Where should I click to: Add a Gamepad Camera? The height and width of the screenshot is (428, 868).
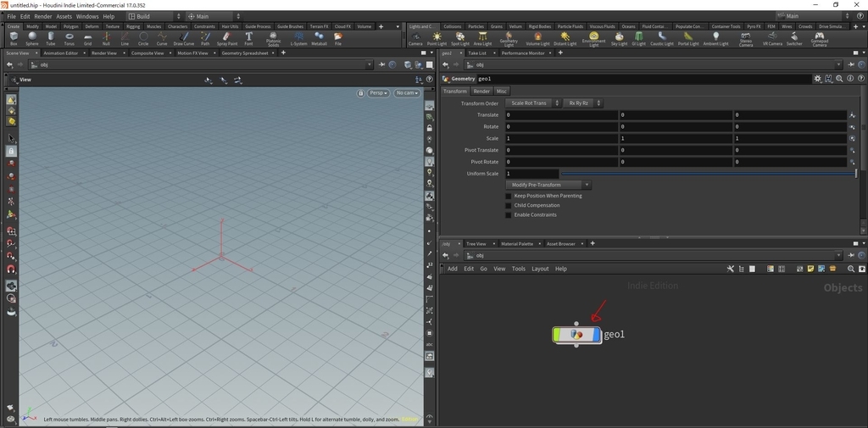tap(820, 39)
